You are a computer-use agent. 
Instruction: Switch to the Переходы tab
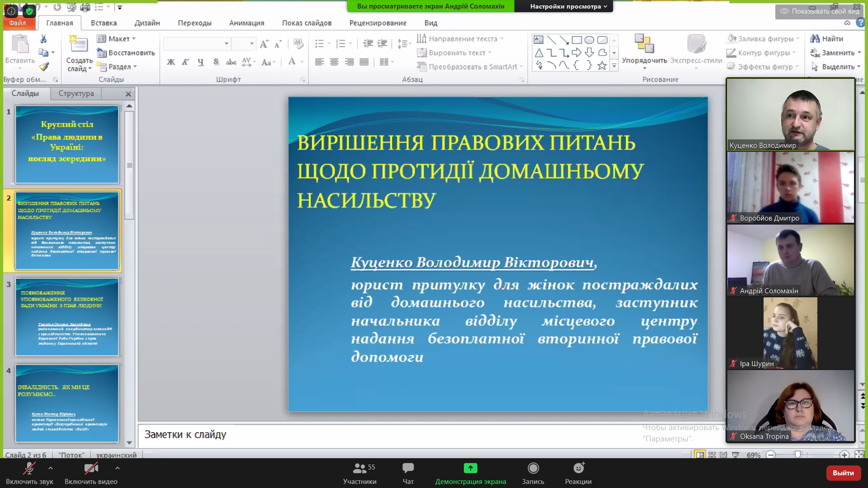(x=194, y=23)
